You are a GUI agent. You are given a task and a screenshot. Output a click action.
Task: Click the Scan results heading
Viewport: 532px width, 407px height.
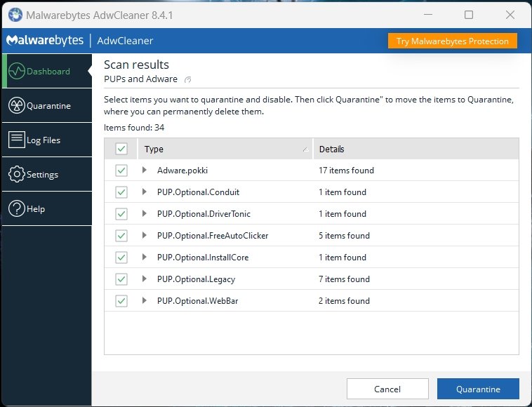pyautogui.click(x=136, y=65)
